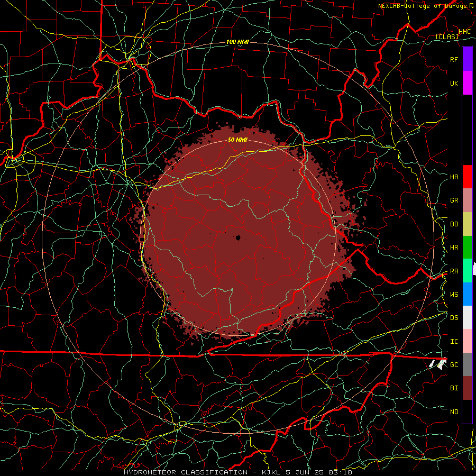Click the RF purple legend swatch

coord(467,59)
